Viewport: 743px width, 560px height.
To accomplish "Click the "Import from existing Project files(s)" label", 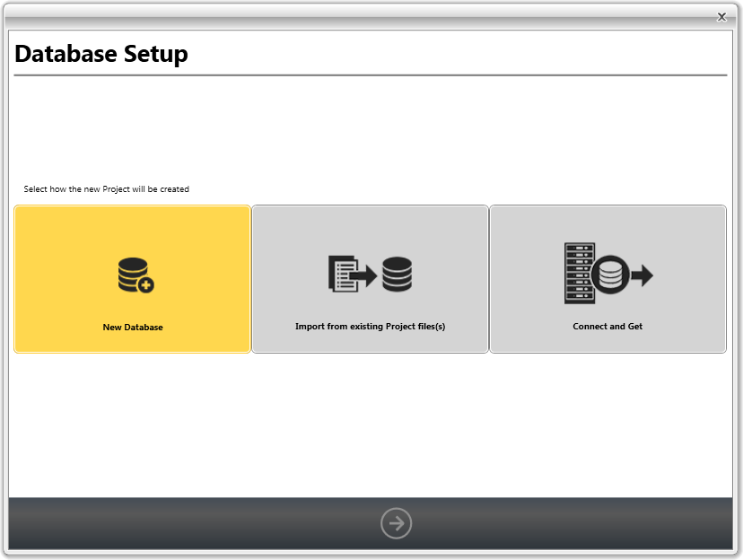I will click(370, 327).
